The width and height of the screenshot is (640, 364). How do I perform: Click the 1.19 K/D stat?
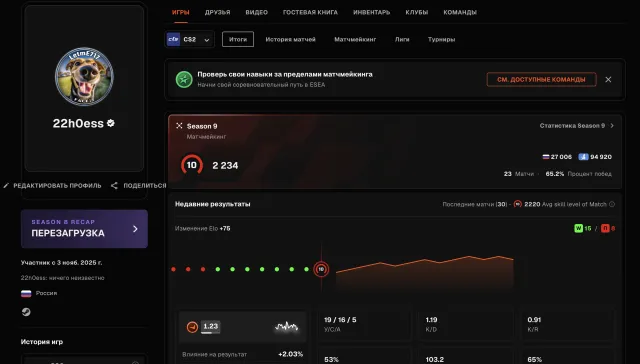coord(431,324)
